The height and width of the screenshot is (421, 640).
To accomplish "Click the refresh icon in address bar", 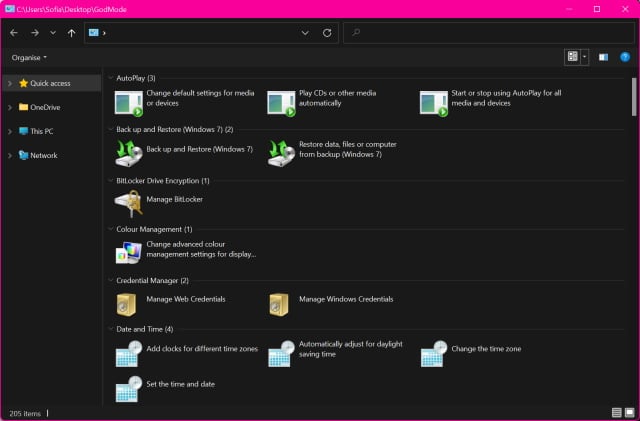I will click(327, 33).
